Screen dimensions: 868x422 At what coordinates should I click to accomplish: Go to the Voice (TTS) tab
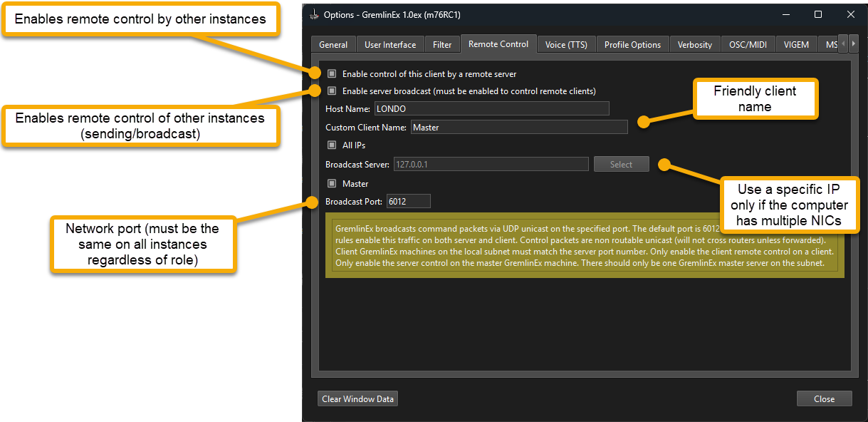coord(566,45)
